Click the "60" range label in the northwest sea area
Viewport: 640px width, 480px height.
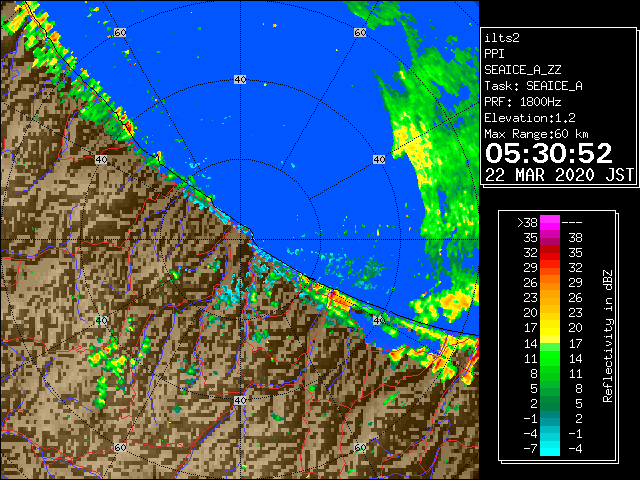pyautogui.click(x=120, y=32)
